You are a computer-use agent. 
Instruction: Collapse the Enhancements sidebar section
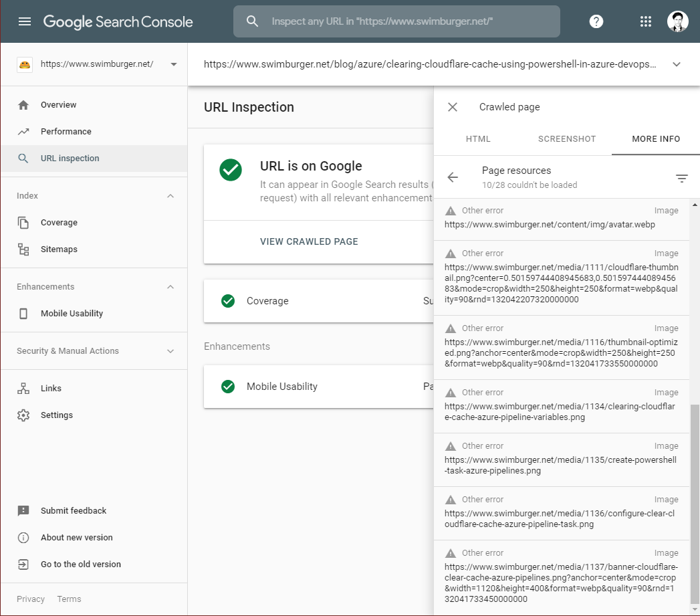170,287
